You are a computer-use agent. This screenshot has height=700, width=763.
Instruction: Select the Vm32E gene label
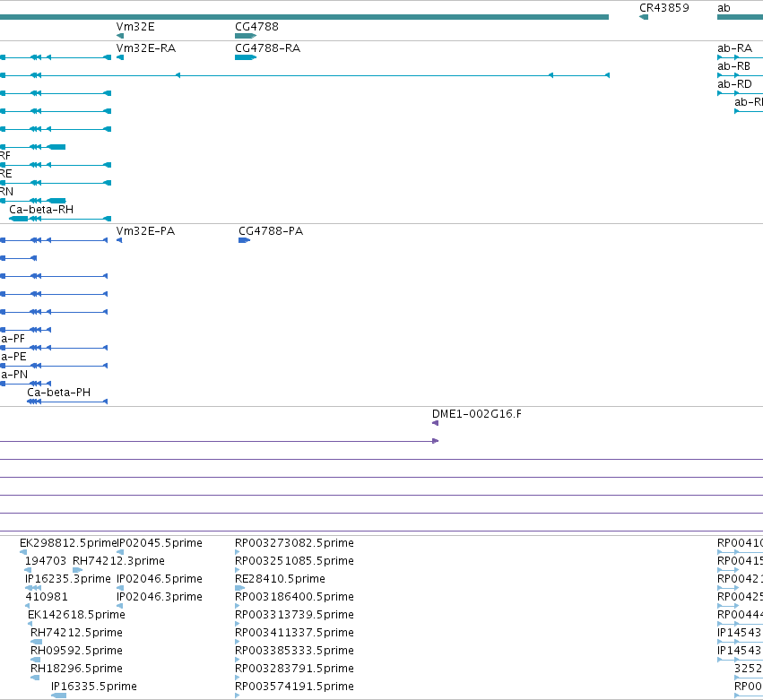click(x=135, y=27)
